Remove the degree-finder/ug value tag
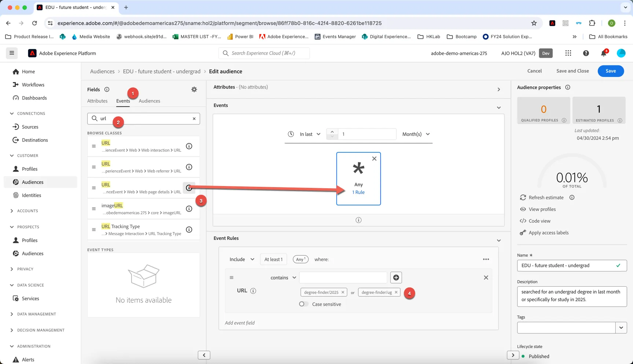Screen dimensions: 633x364 (x=396, y=292)
